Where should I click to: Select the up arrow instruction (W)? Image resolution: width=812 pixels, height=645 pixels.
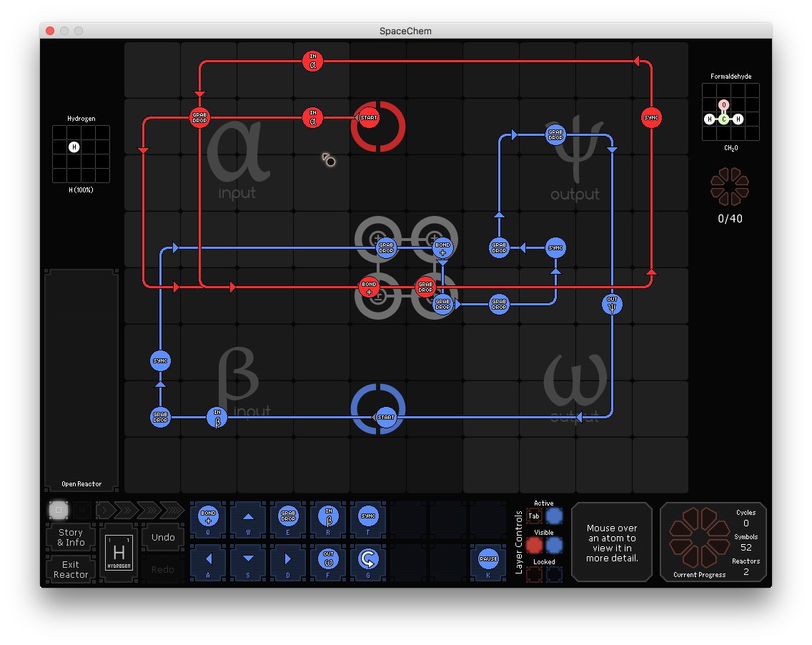coord(248,520)
